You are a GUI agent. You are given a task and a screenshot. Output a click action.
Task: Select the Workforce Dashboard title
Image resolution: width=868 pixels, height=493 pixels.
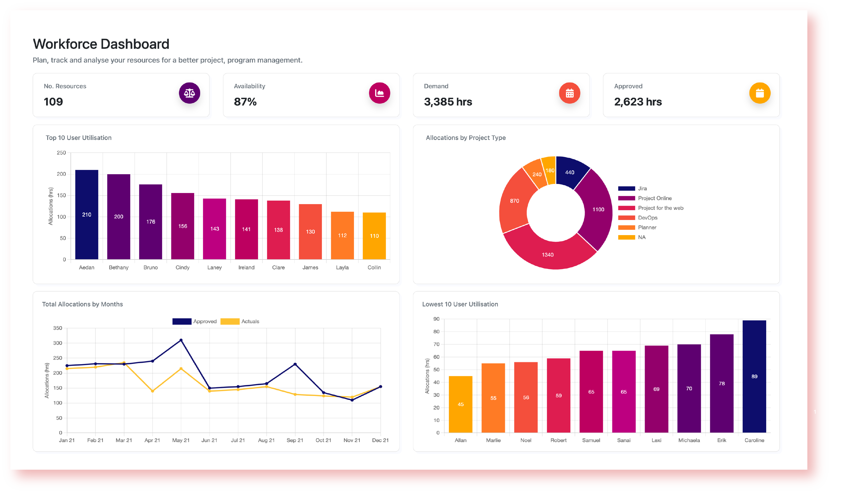[101, 44]
